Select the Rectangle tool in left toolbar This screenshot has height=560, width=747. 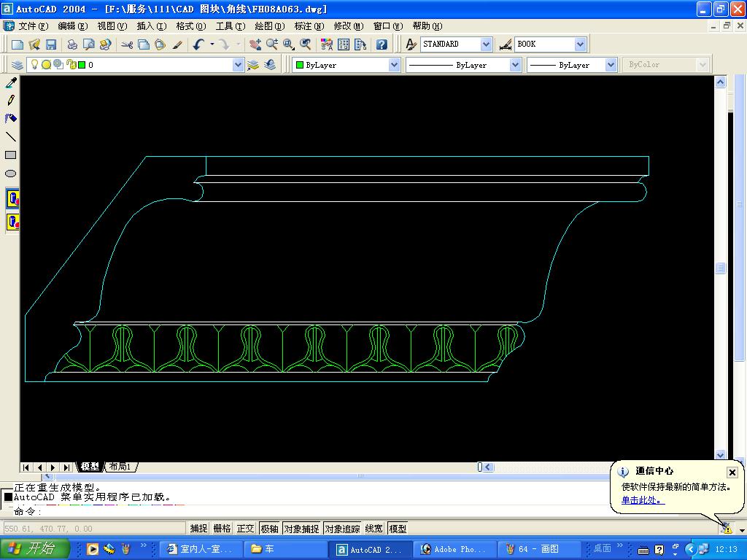point(10,155)
